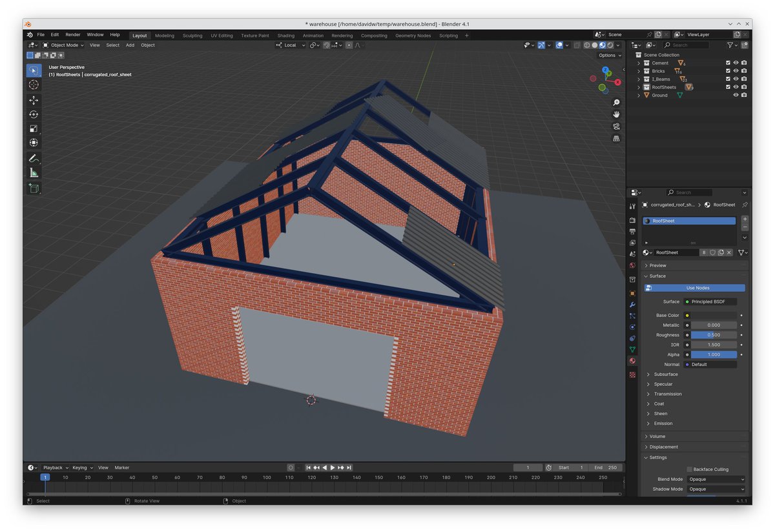Toggle camera view icon in viewport
This screenshot has width=775, height=532.
tap(616, 127)
